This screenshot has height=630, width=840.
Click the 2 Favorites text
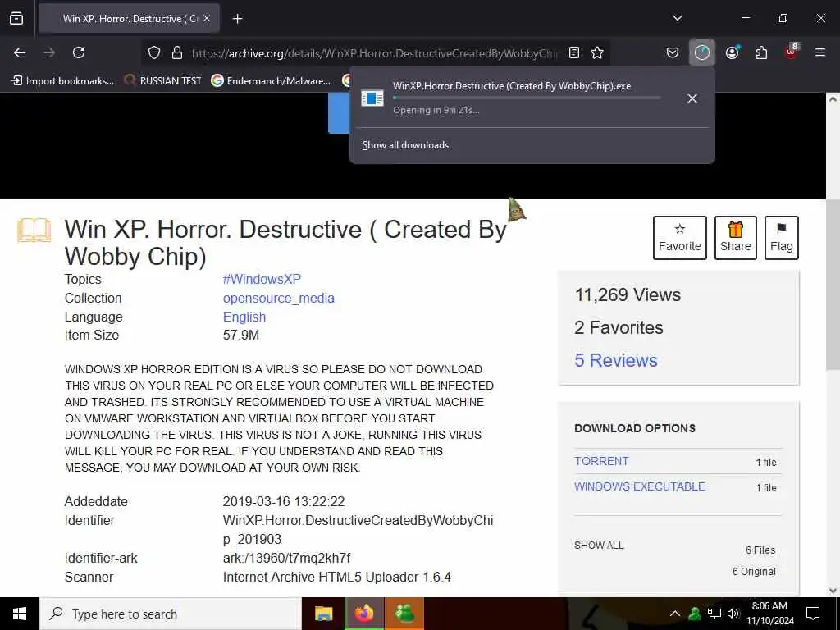pos(619,327)
